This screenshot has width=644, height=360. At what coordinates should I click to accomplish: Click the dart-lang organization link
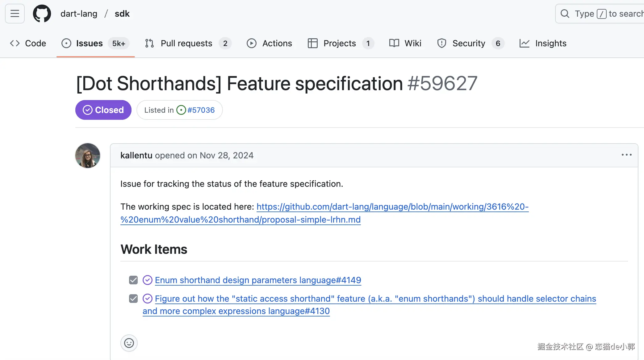[79, 14]
